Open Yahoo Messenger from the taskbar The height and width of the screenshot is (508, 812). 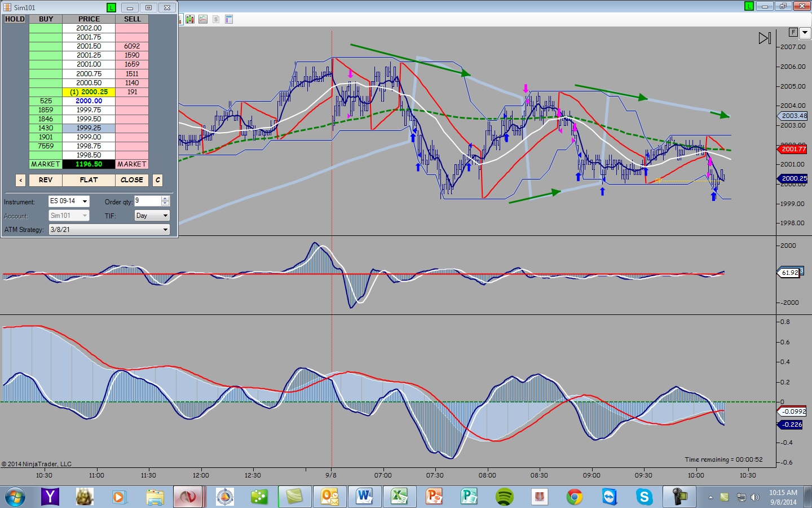pyautogui.click(x=50, y=497)
